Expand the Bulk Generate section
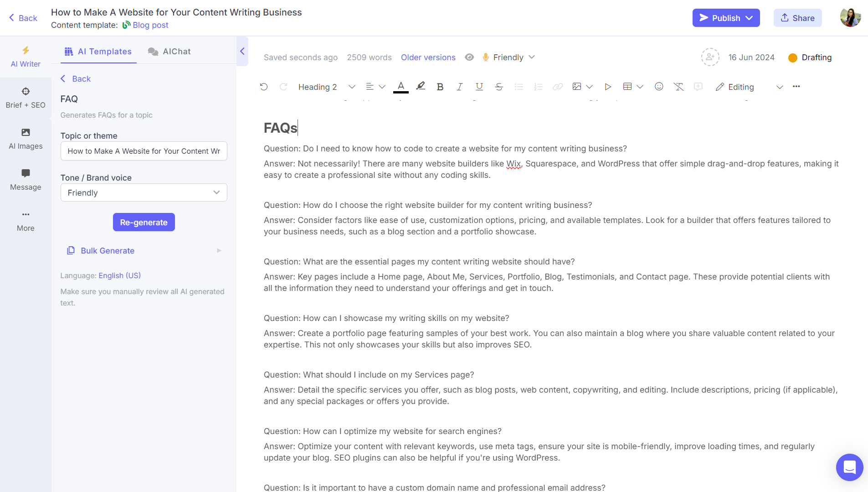 tap(219, 250)
